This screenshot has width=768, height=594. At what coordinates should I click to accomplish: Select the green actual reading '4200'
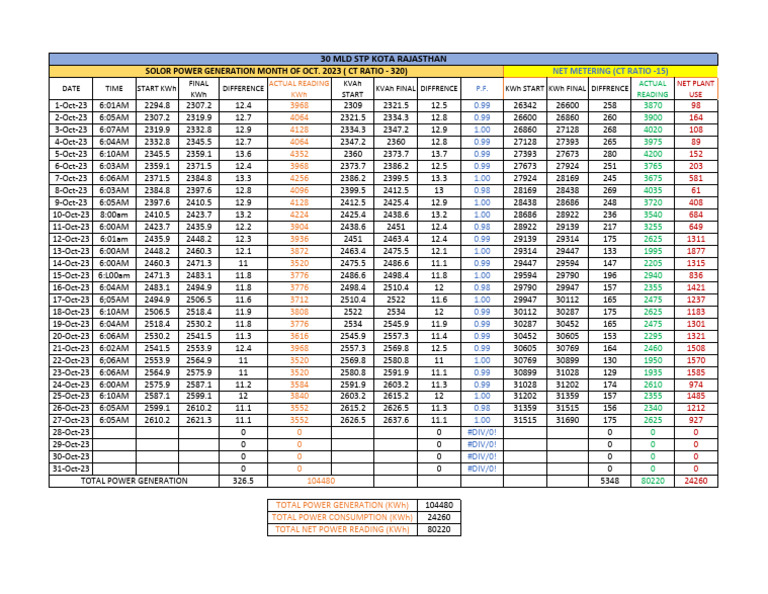(x=652, y=154)
